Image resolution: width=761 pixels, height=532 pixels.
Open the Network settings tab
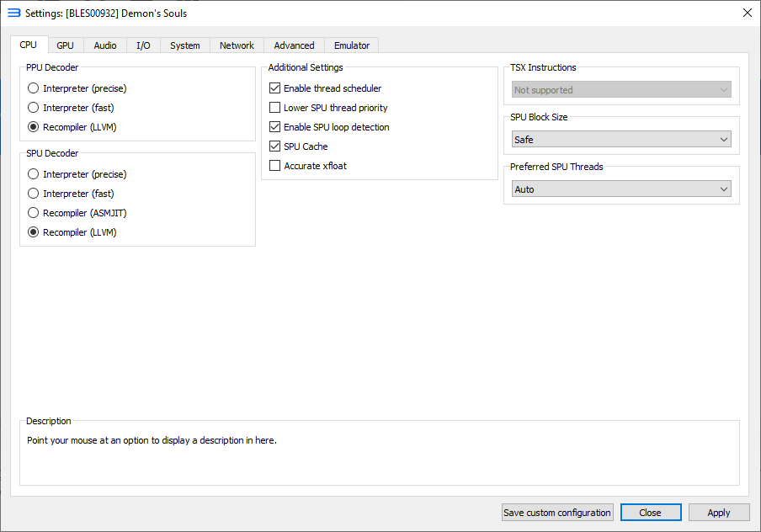pyautogui.click(x=237, y=45)
